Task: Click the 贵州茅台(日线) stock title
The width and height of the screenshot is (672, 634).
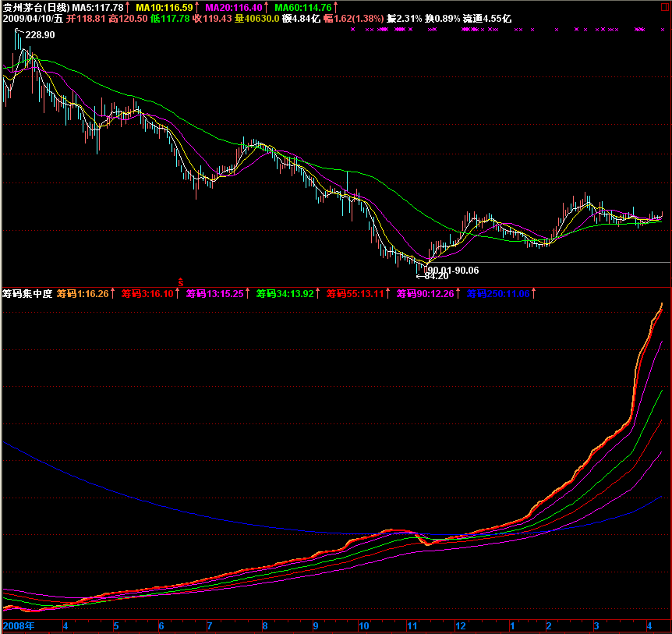Action: [36, 7]
